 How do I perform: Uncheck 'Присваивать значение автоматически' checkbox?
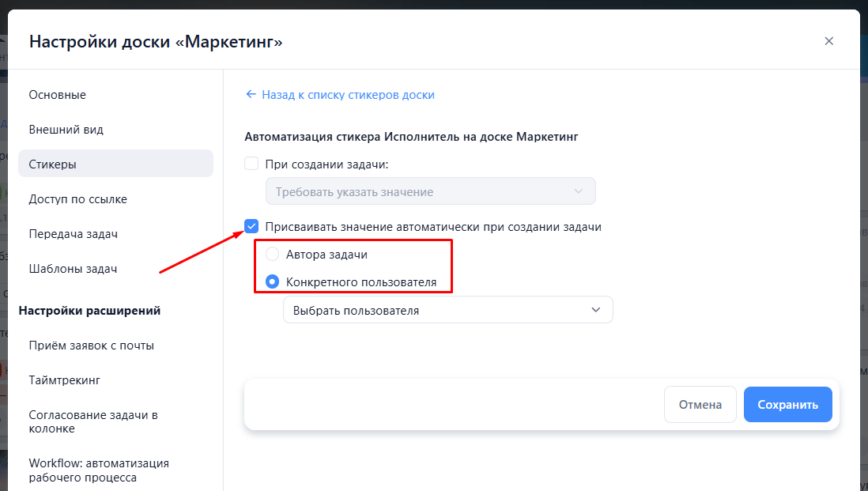(x=251, y=226)
